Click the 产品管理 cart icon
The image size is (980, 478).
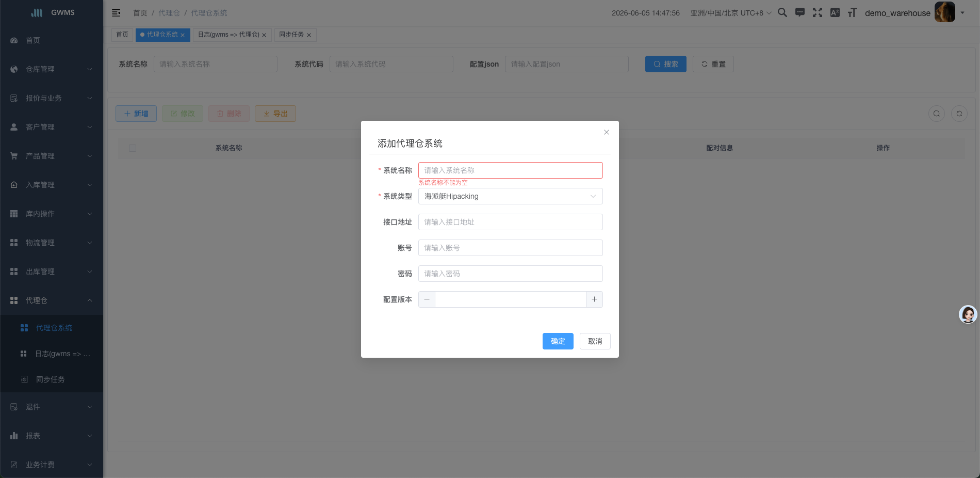tap(14, 156)
